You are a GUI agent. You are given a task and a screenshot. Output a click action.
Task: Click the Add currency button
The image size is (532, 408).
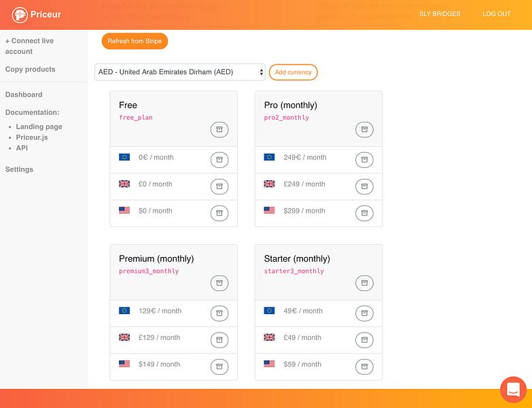coord(293,72)
